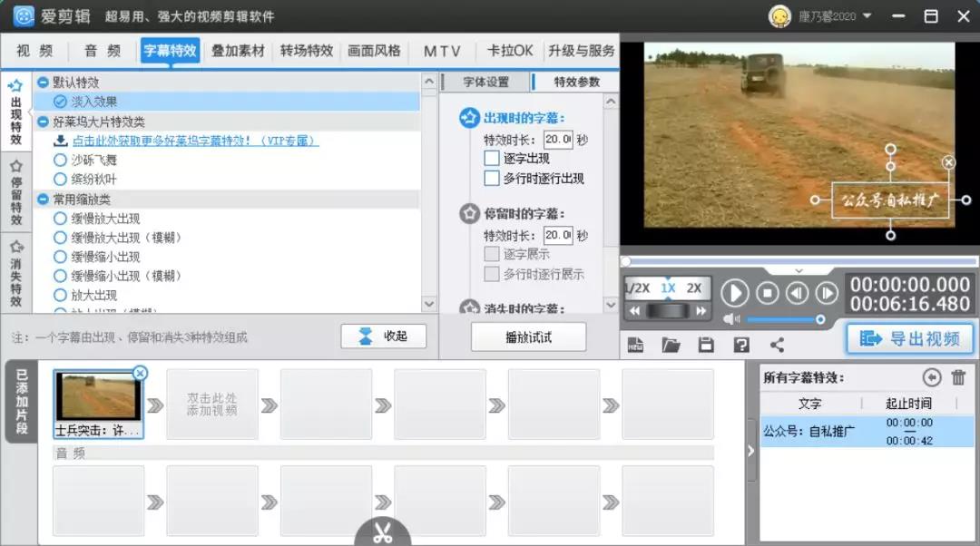Click the new project icon

point(635,344)
